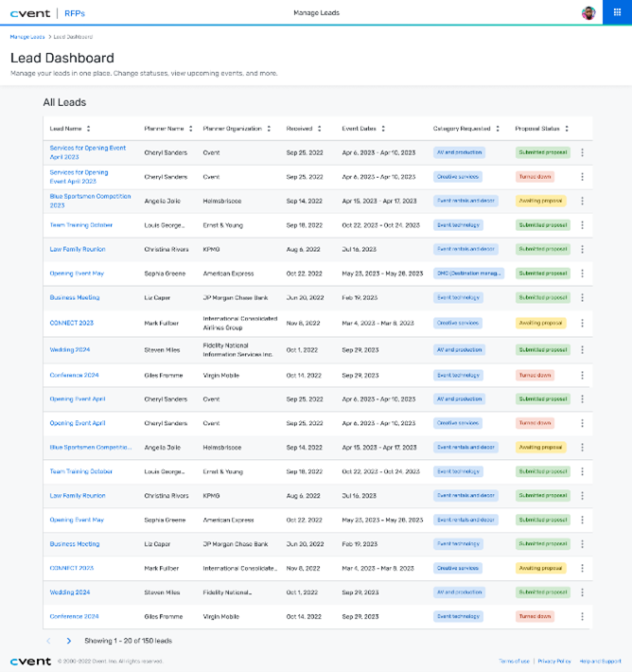Open kebab menu for row with International Consolidated Airlines Group
The width and height of the screenshot is (632, 672).
click(x=582, y=323)
